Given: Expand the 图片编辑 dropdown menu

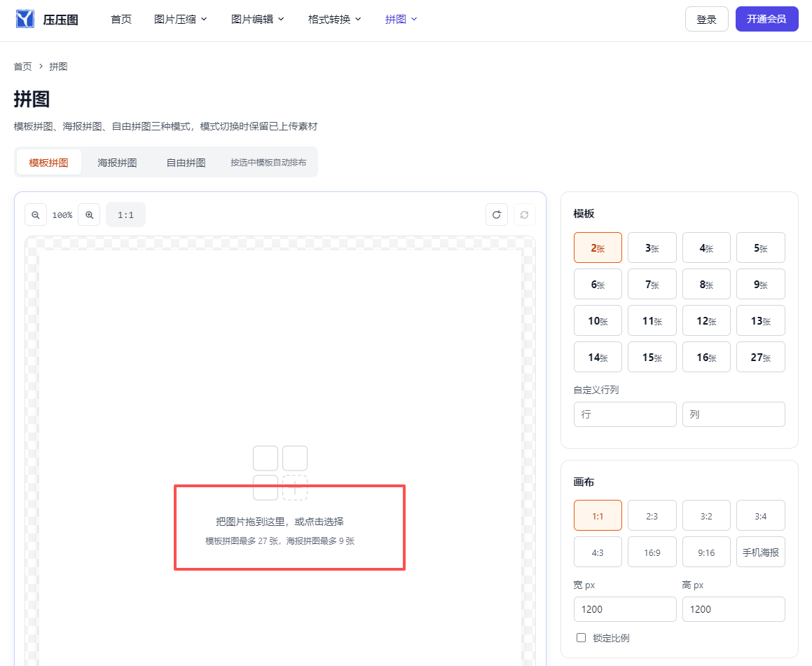Looking at the screenshot, I should 258,19.
